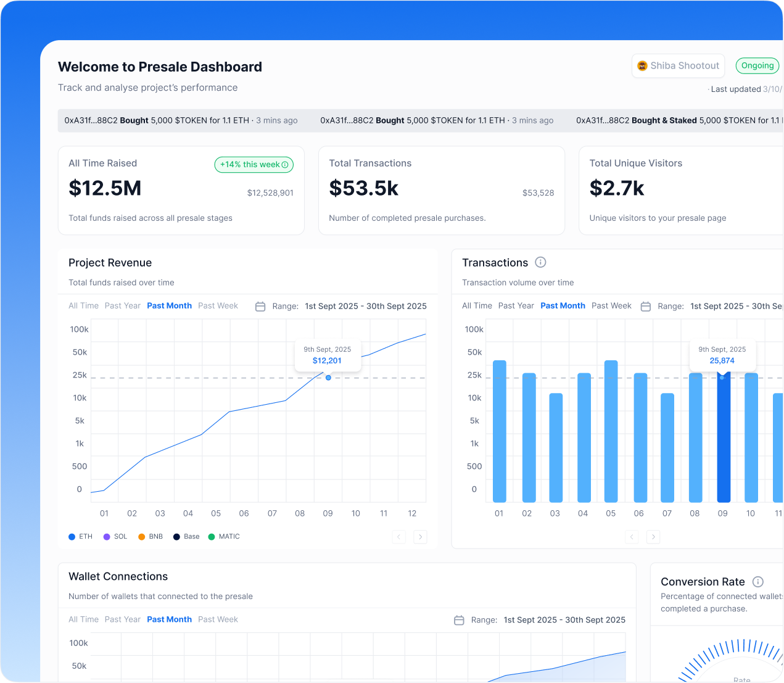Open the Total Unique Visitors card
The height and width of the screenshot is (683, 784).
[x=681, y=191]
